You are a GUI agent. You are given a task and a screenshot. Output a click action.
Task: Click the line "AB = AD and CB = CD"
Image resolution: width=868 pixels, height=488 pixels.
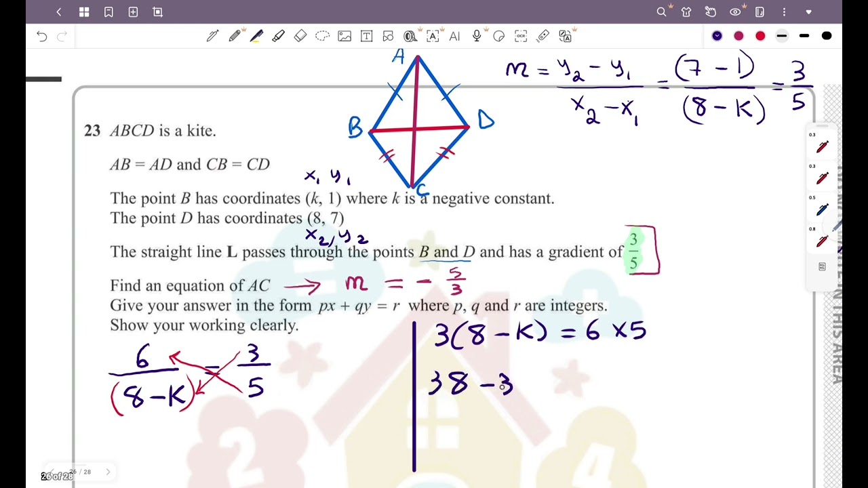pos(190,164)
